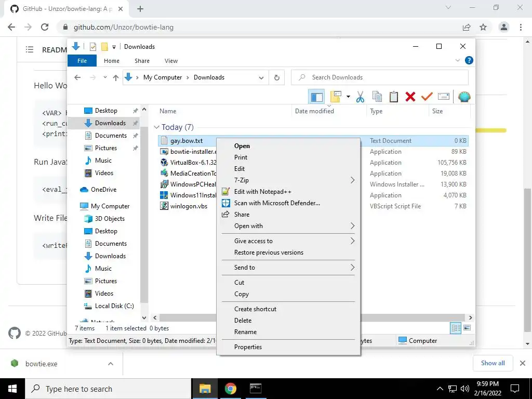Screen dimensions: 532x399
Task: Click the Quick Access properties checkmark icon
Action: [92, 46]
